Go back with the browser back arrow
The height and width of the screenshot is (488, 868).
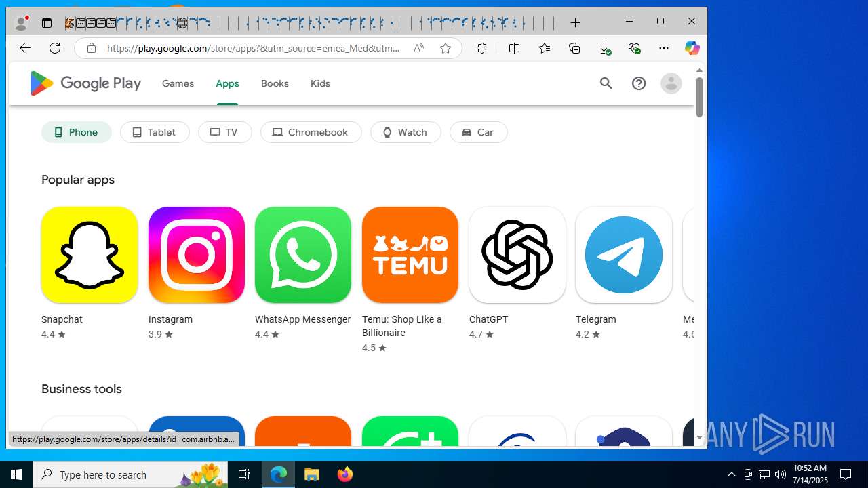point(25,48)
